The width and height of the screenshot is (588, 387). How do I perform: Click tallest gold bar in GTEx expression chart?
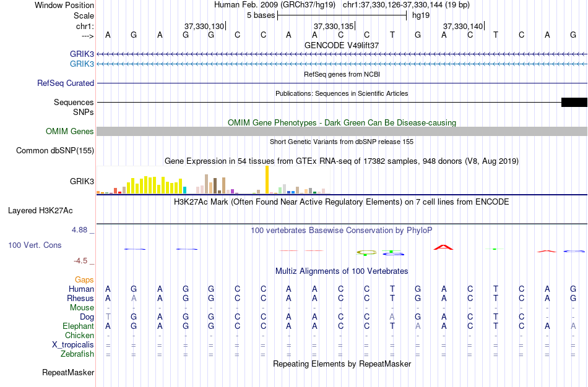tap(267, 179)
